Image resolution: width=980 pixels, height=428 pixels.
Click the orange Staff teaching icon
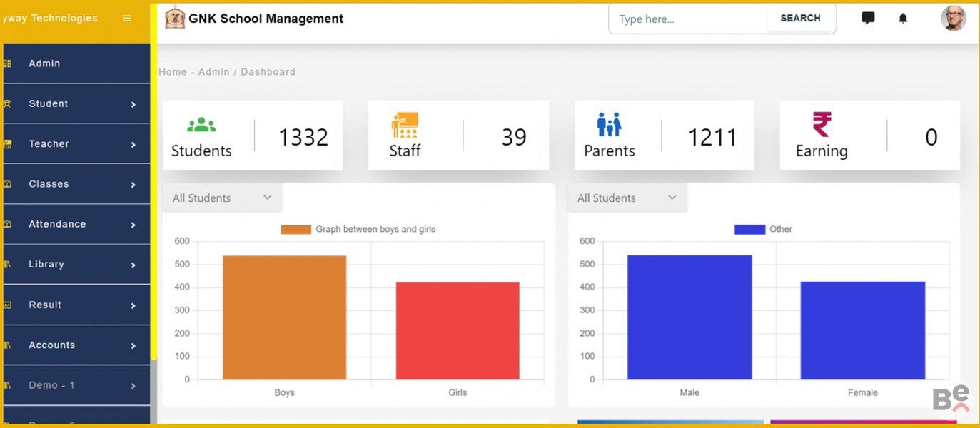(x=405, y=125)
